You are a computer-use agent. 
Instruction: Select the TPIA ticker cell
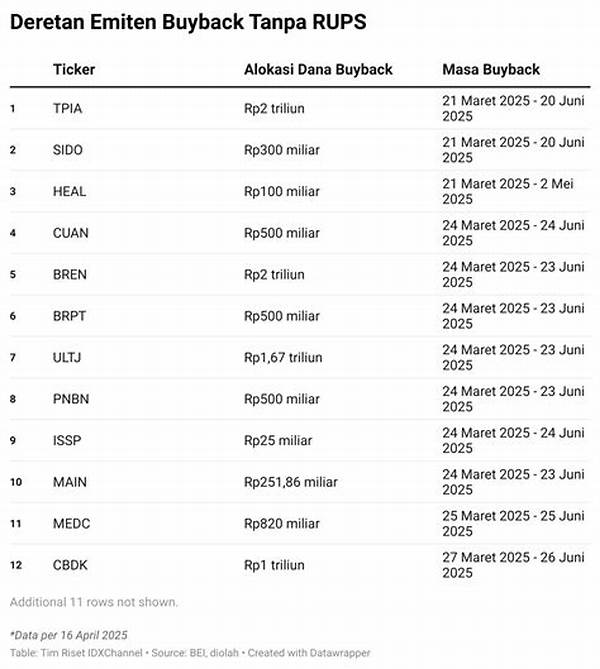point(69,108)
